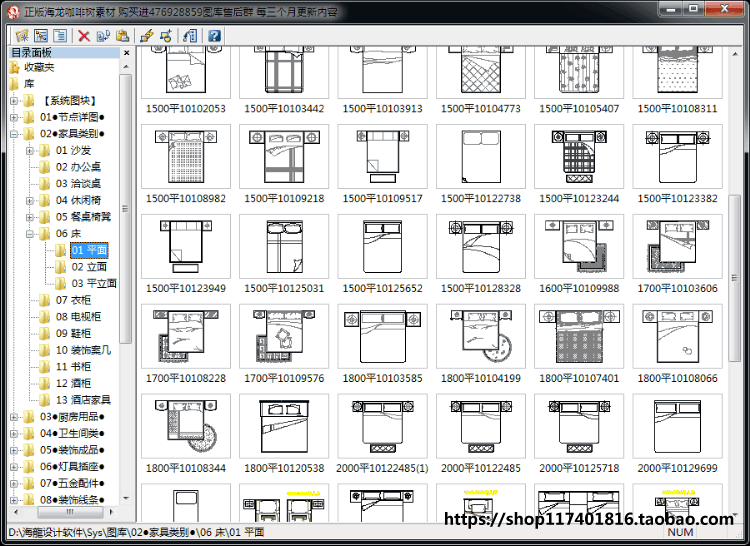Collapse the 06 床 folder node
This screenshot has width=750, height=546.
[x=30, y=234]
